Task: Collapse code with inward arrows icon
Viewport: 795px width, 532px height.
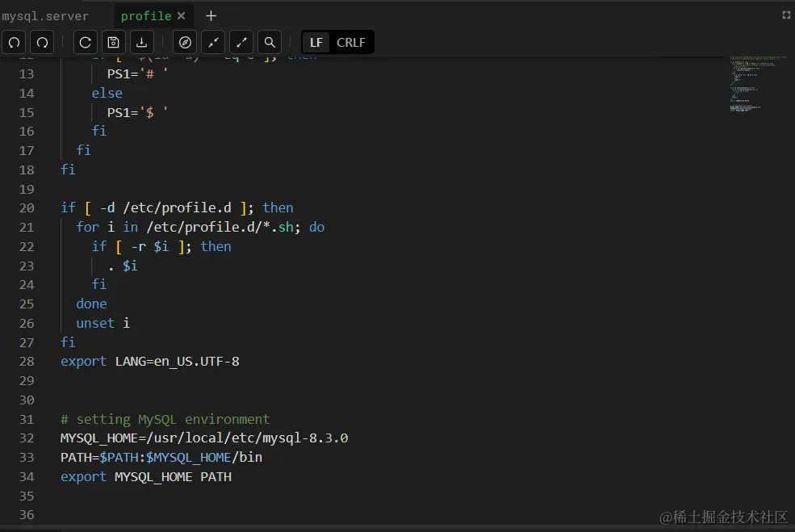Action: [x=213, y=42]
